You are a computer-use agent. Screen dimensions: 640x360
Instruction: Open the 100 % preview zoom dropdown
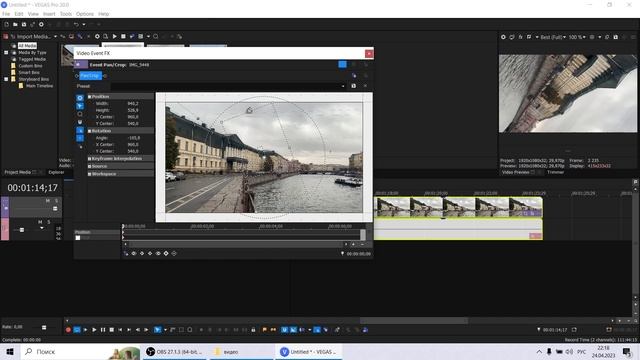point(577,37)
